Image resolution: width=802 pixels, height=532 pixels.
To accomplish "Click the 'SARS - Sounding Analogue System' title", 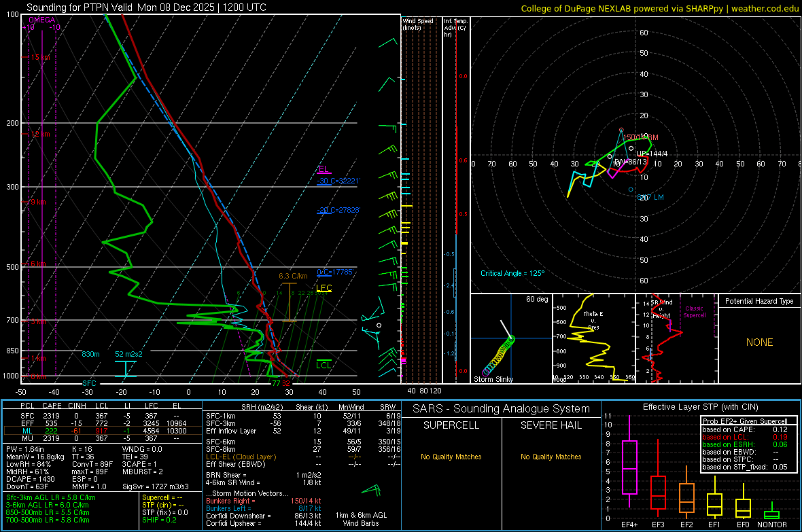I will (x=501, y=409).
